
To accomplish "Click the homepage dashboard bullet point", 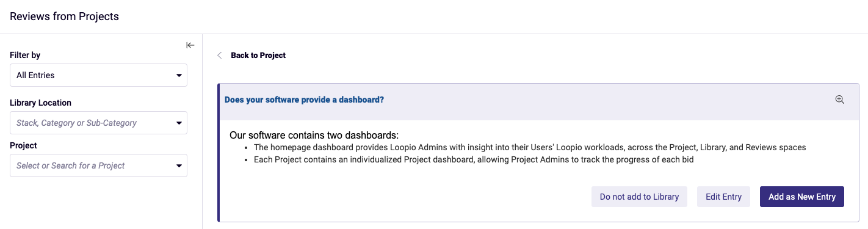I will click(x=530, y=147).
